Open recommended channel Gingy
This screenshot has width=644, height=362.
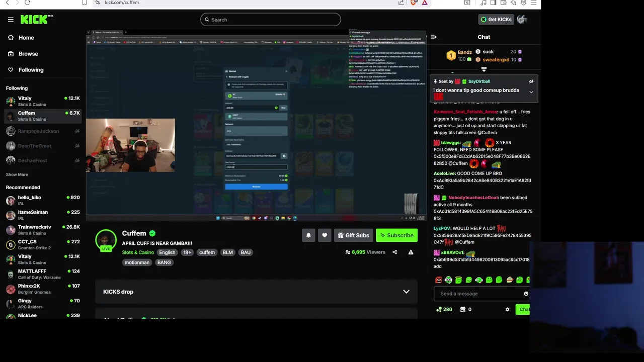point(42,304)
